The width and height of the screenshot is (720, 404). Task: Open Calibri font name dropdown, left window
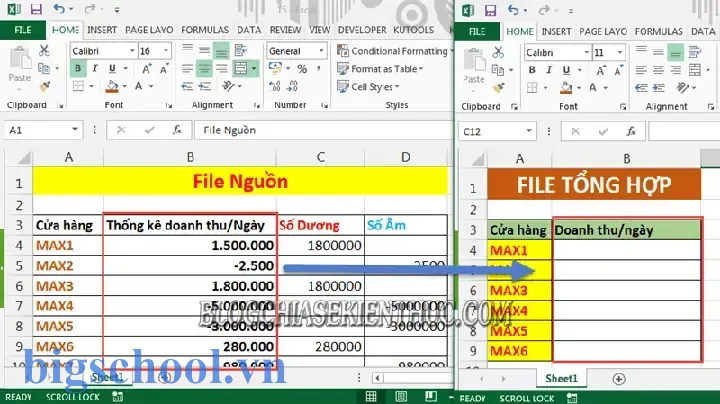[132, 50]
